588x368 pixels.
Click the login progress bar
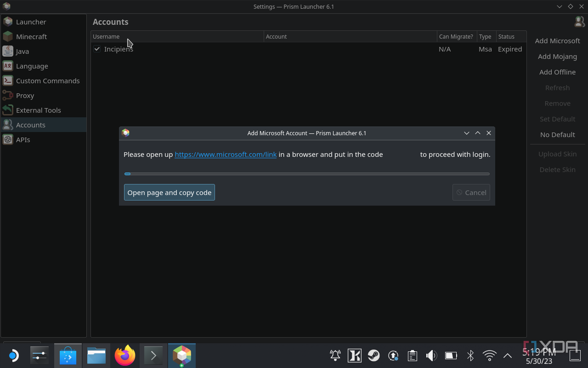click(307, 174)
